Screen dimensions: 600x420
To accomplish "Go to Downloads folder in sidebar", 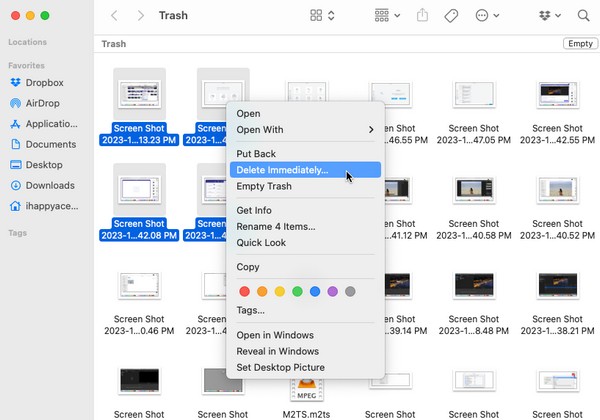I will click(50, 185).
